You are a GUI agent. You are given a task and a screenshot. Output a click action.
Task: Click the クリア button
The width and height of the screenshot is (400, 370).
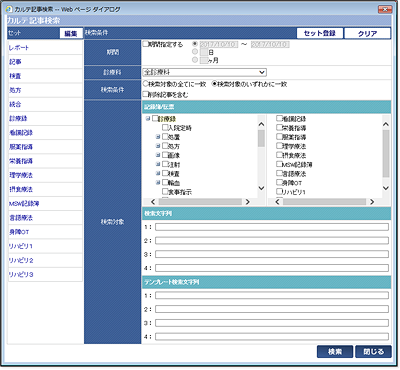coord(367,33)
